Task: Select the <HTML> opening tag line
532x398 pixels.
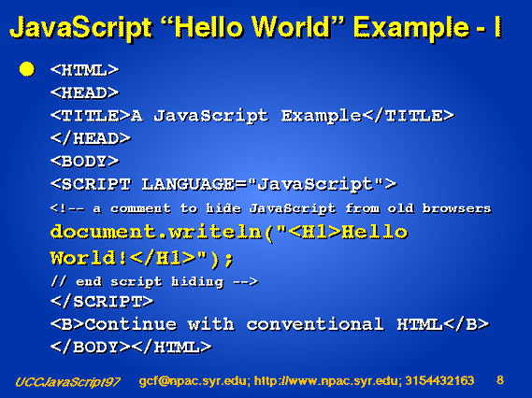Action: pos(85,70)
